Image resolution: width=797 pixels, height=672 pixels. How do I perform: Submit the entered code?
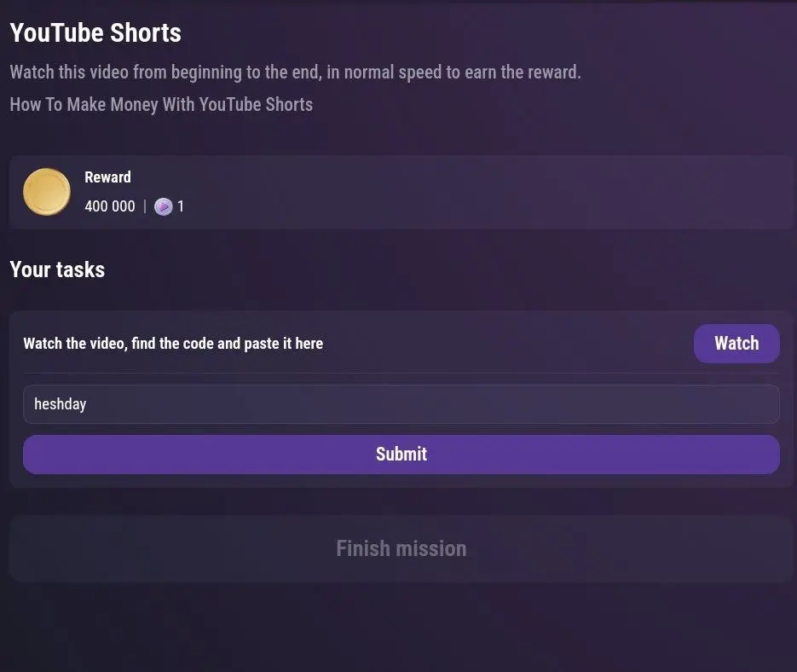click(401, 455)
